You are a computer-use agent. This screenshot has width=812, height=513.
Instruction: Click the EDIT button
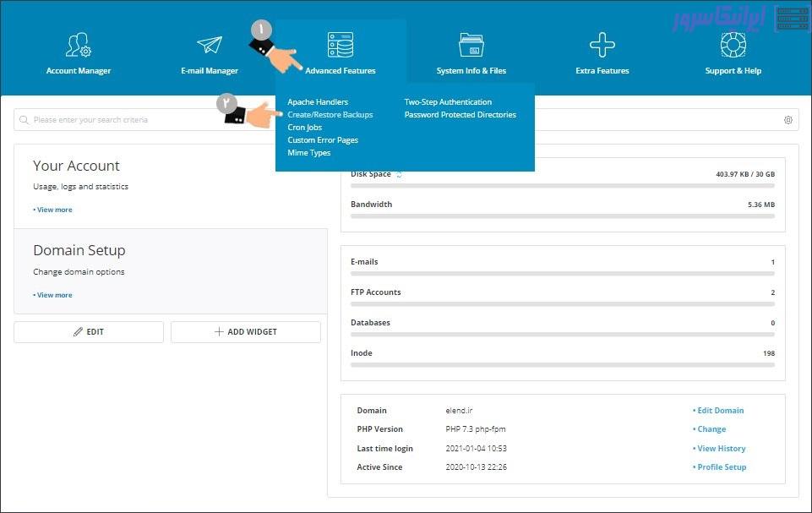pos(89,332)
